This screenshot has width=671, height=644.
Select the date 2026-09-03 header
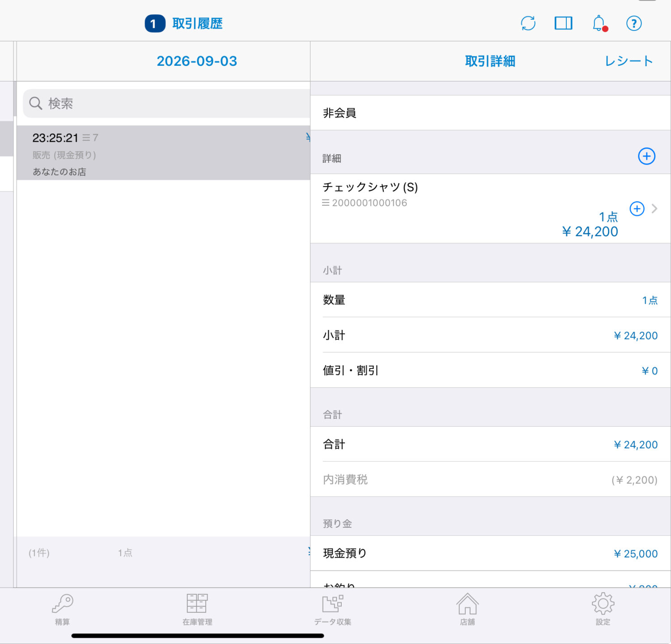(x=197, y=61)
